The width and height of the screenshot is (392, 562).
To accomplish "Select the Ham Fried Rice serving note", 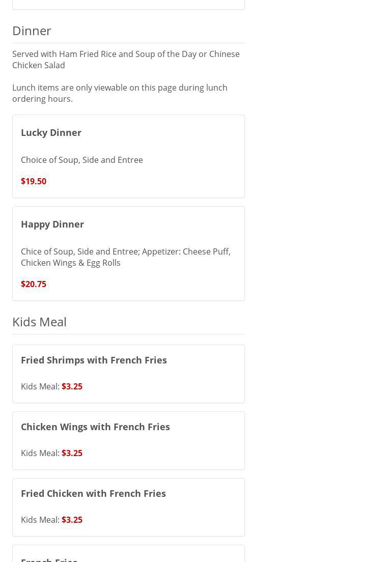I will pos(126,60).
